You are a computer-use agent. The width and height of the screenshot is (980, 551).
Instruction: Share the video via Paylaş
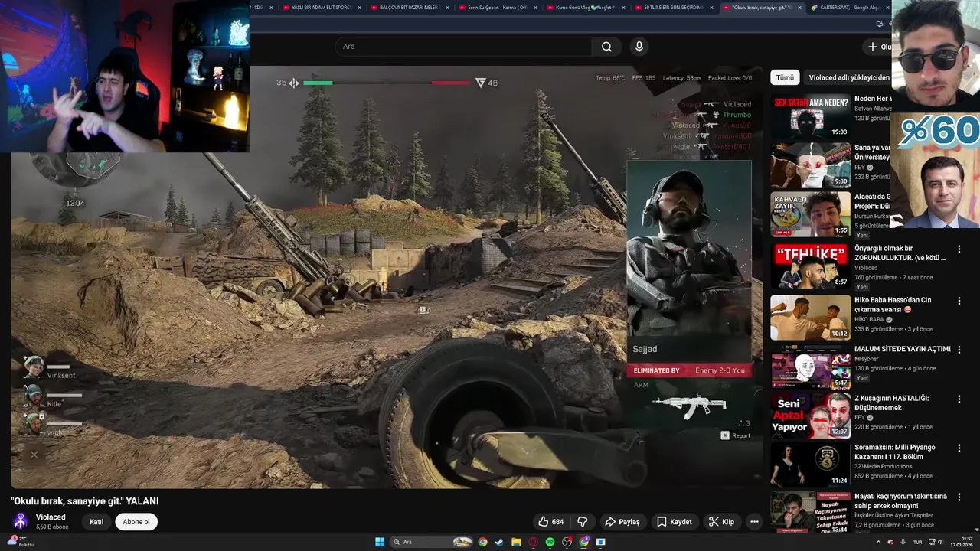coord(622,522)
